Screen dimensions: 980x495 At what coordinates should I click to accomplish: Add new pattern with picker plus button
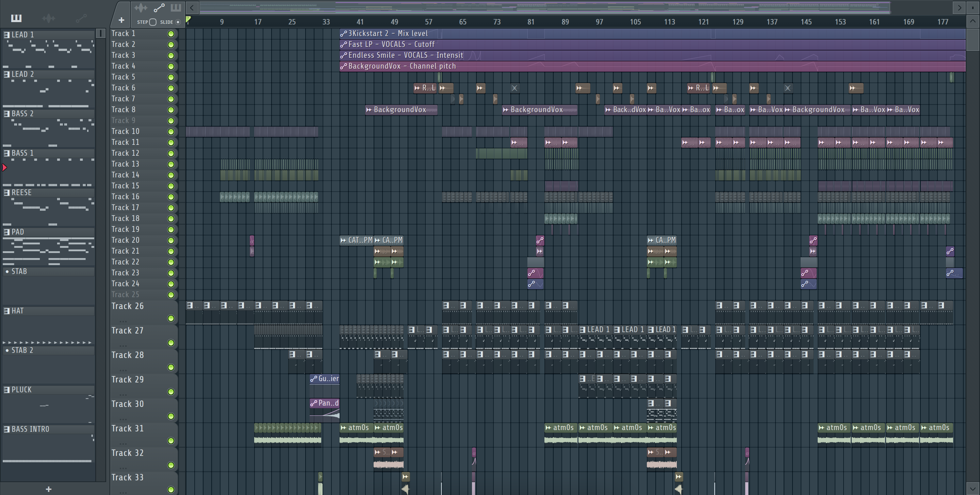pos(48,489)
